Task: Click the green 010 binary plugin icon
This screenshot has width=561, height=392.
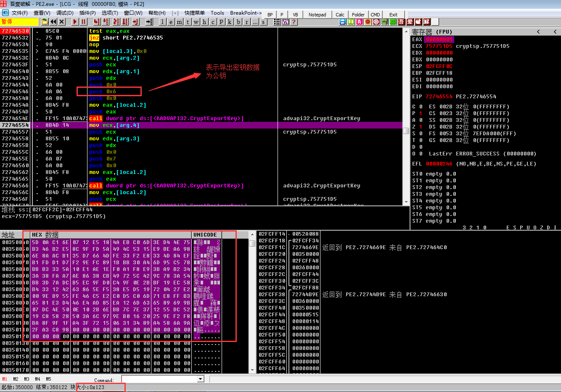Action: point(385,22)
